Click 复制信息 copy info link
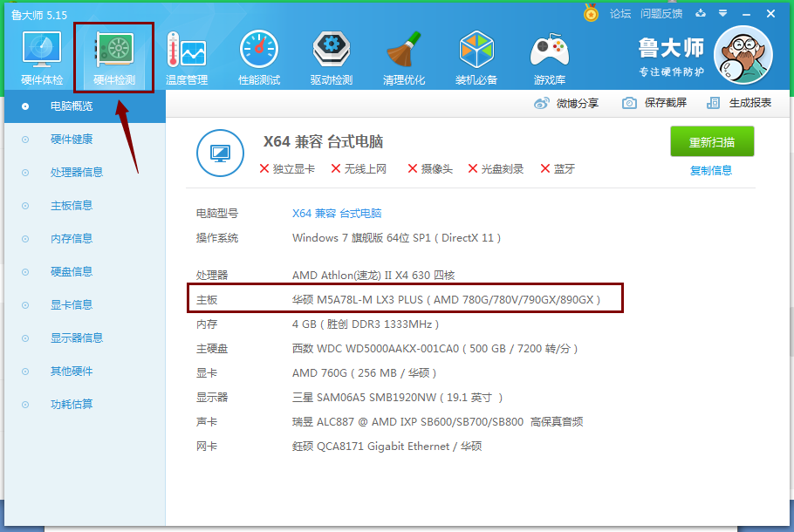Screen dimensions: 794x532 [711, 171]
